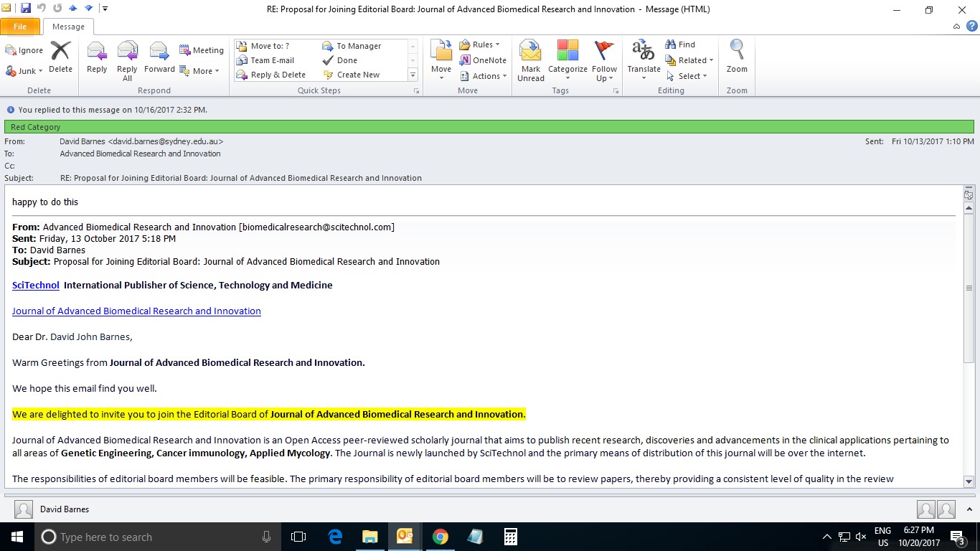This screenshot has width=980, height=551.
Task: Click the Zoom magnifier button
Action: [737, 57]
